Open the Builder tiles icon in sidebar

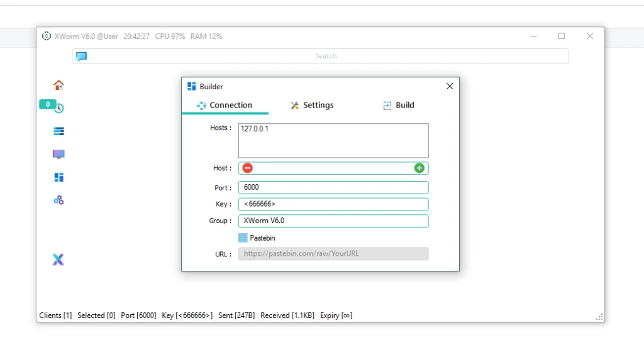pyautogui.click(x=58, y=177)
